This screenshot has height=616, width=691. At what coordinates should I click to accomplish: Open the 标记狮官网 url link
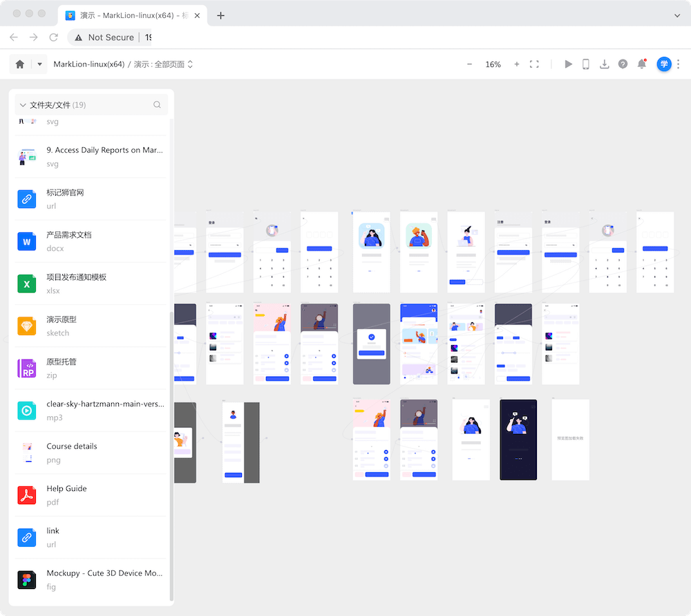[x=66, y=198]
